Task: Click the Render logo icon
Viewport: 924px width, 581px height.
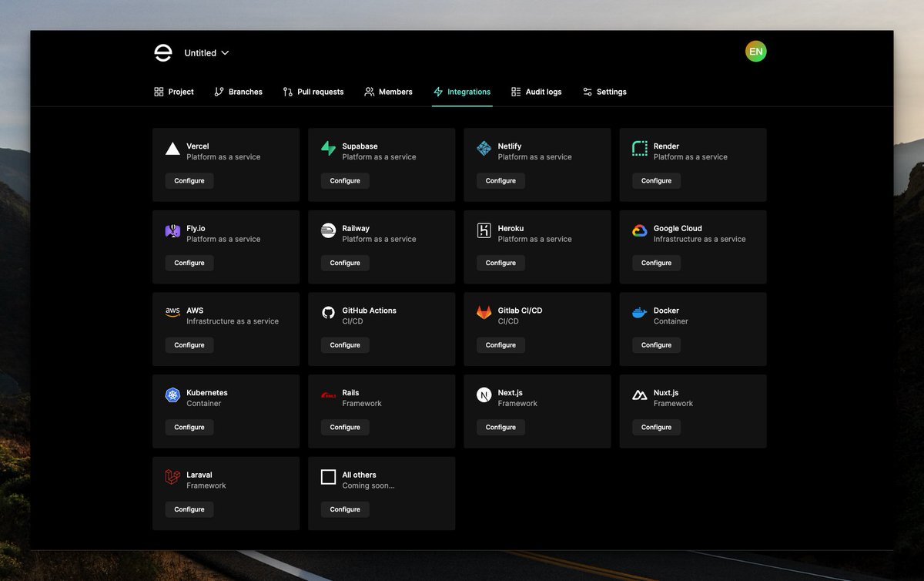Action: click(x=640, y=149)
